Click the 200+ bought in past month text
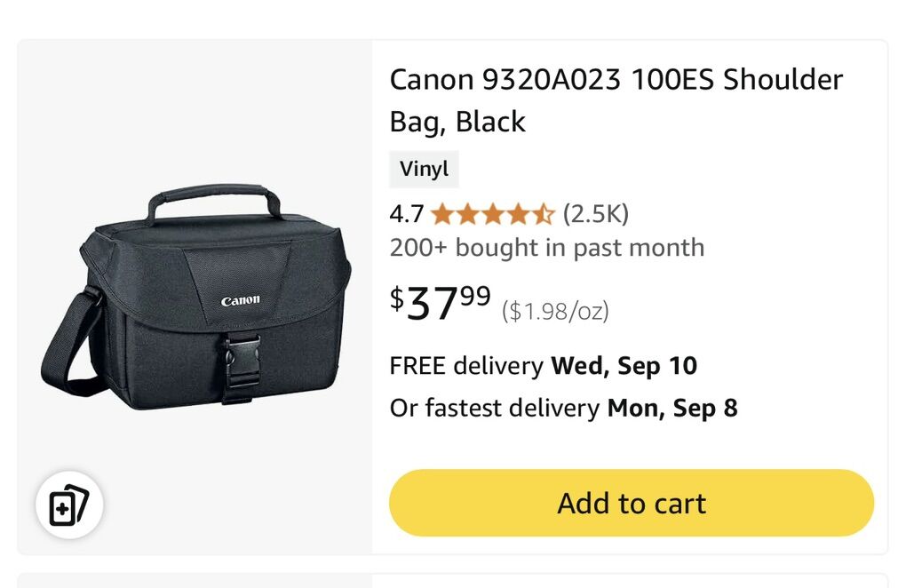Screen dimensions: 906x588 (546, 248)
